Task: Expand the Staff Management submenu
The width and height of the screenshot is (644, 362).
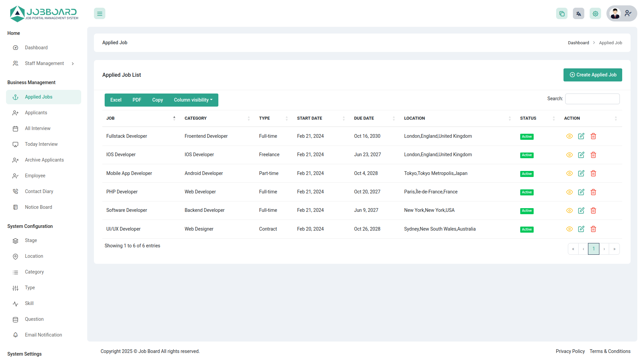Action: [44, 63]
